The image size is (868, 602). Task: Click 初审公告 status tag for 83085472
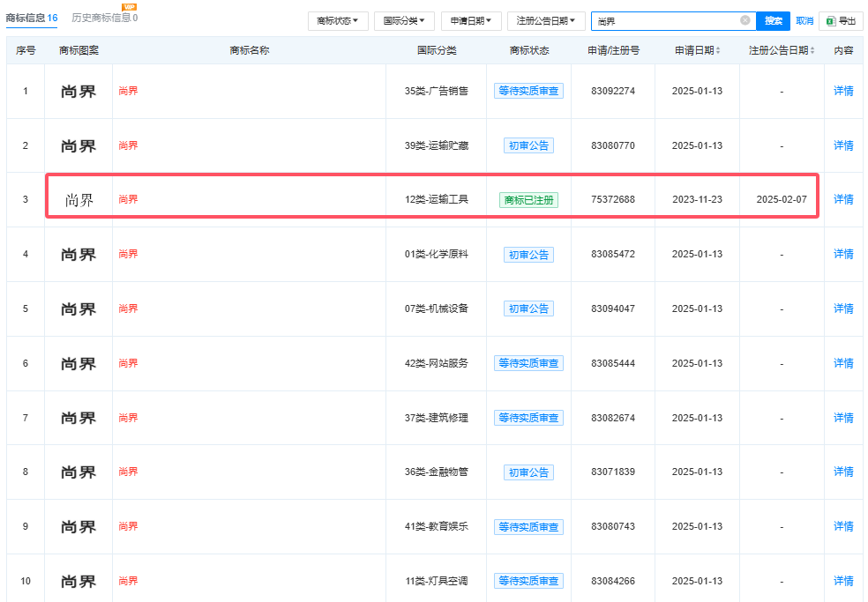click(528, 255)
